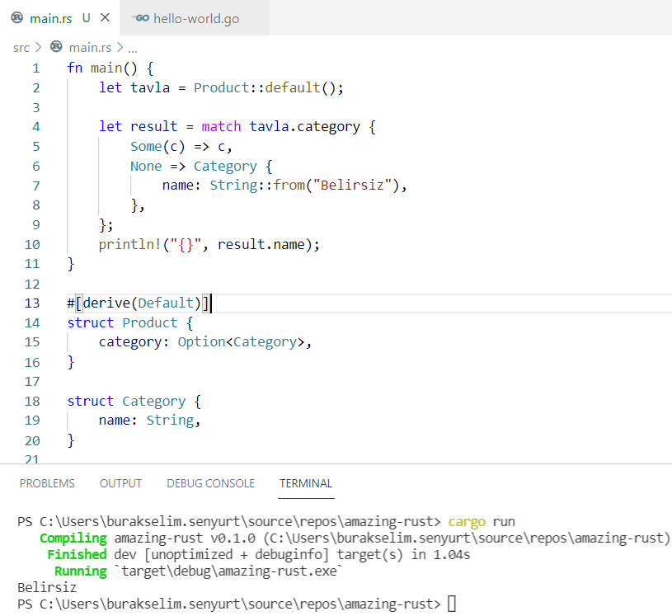Click the Rust file icon on main.rs tab
The image size is (672, 616).
point(16,18)
